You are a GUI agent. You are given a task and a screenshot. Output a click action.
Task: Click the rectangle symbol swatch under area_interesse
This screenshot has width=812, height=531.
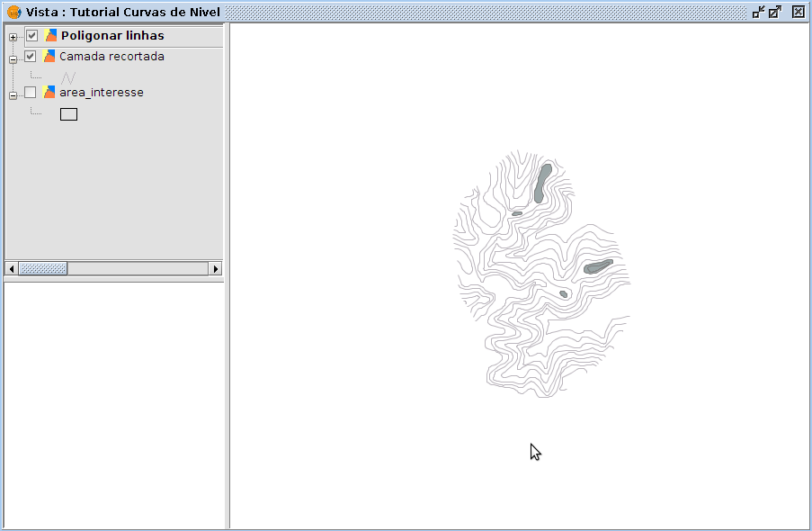(68, 114)
